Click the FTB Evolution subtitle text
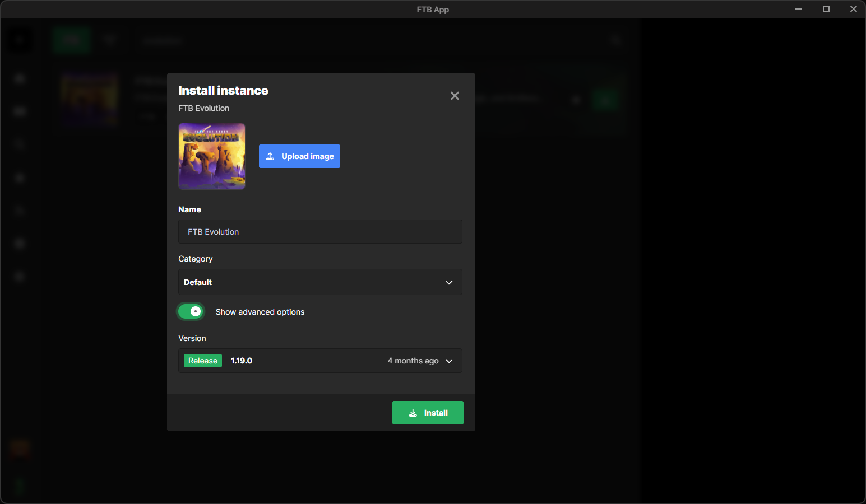This screenshot has height=504, width=866. point(203,108)
